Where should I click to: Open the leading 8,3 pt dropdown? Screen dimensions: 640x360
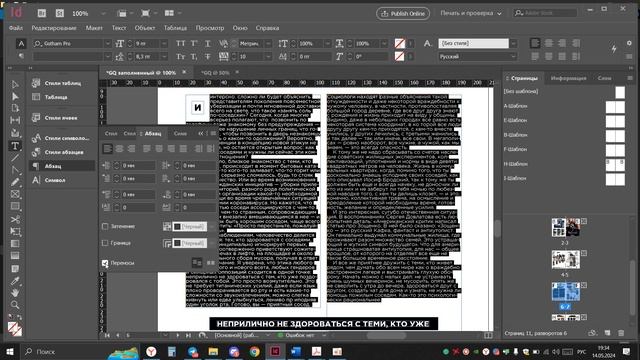pyautogui.click(x=164, y=56)
